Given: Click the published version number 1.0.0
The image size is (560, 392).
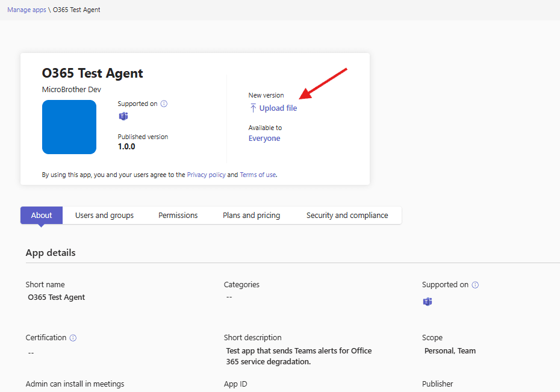Looking at the screenshot, I should tap(126, 146).
